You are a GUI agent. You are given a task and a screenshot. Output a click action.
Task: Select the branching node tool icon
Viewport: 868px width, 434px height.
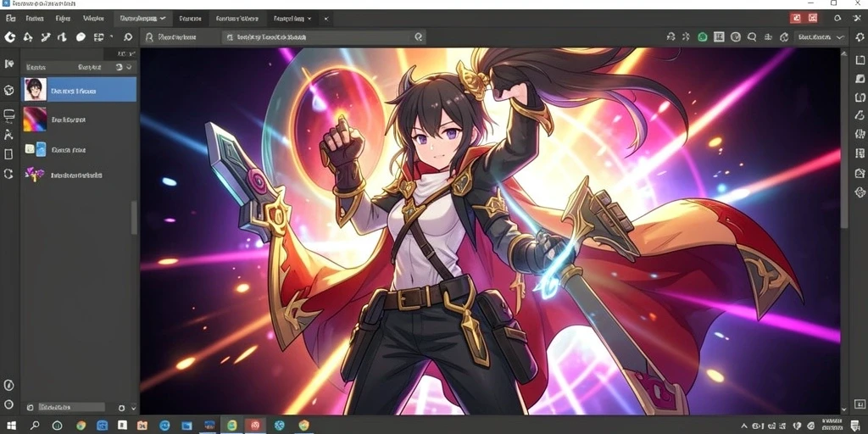(x=46, y=37)
